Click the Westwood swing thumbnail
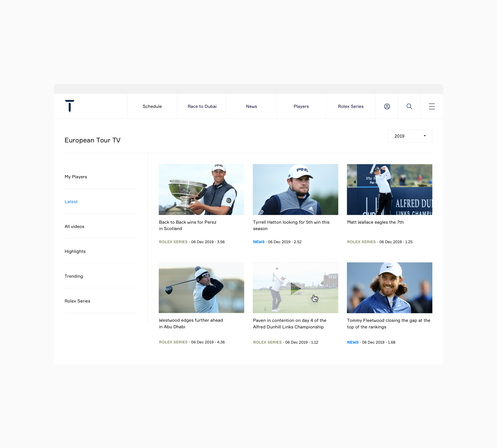The image size is (497, 448). click(x=201, y=288)
